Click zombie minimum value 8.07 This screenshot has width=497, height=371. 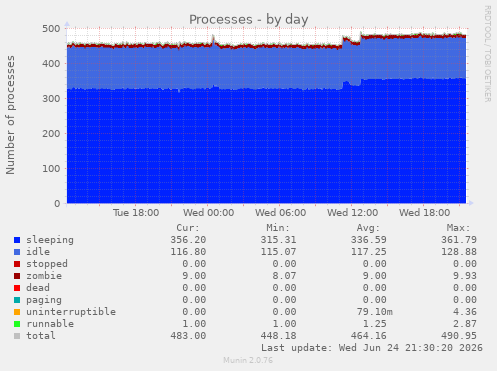click(x=284, y=276)
